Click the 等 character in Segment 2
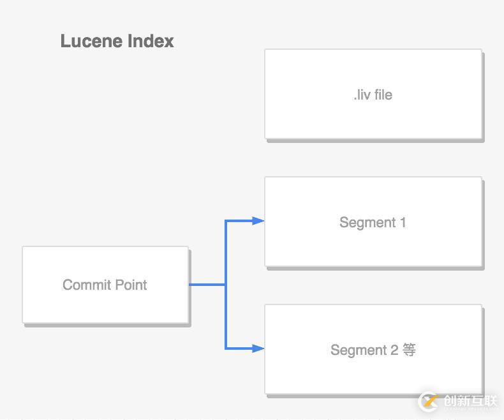 409,350
